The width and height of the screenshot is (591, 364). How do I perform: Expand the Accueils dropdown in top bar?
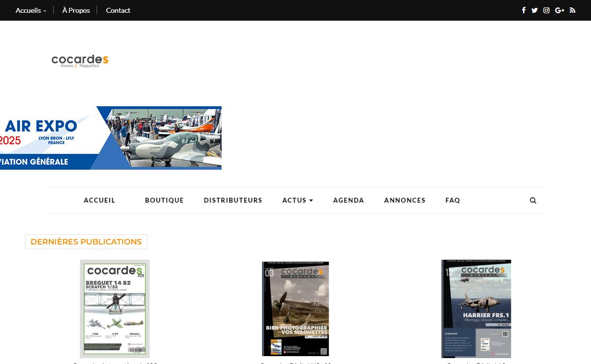point(31,10)
